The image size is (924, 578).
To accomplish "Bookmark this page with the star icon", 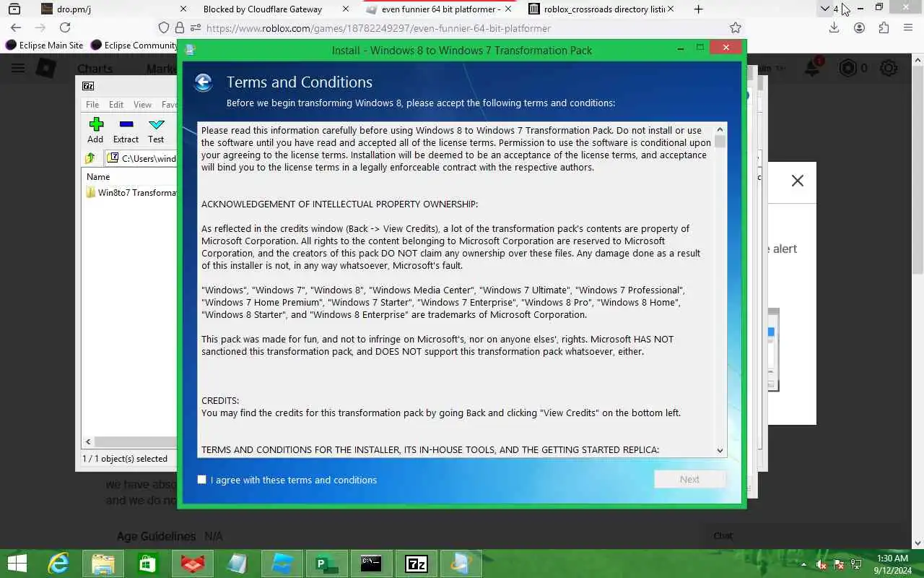I will pyautogui.click(x=736, y=27).
